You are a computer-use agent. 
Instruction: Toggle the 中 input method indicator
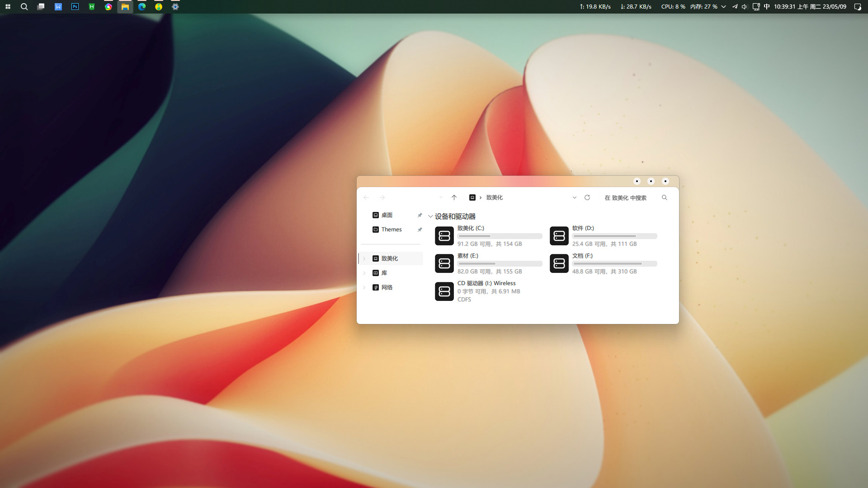(767, 7)
